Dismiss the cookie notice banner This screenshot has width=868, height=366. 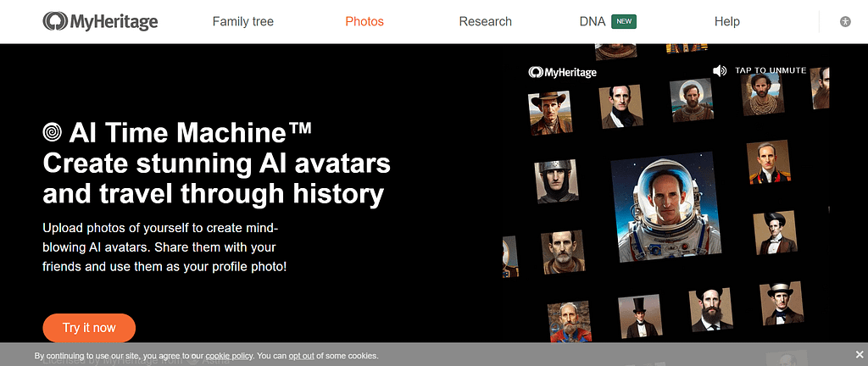859,354
